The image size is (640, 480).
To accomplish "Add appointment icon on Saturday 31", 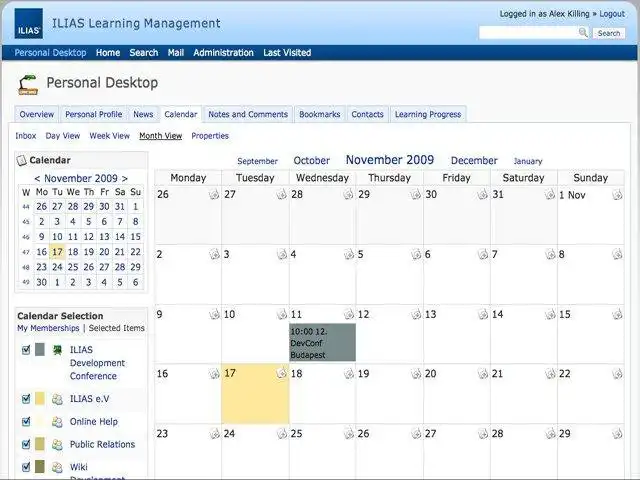I will (550, 194).
